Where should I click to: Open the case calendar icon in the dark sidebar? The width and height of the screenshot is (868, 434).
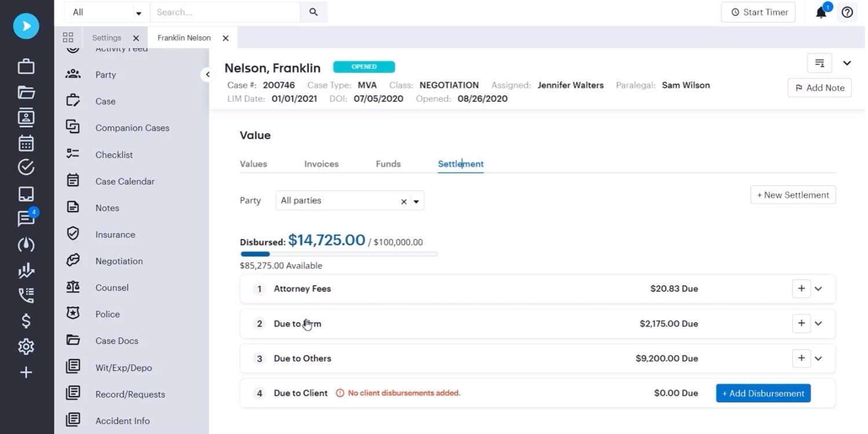tap(25, 143)
